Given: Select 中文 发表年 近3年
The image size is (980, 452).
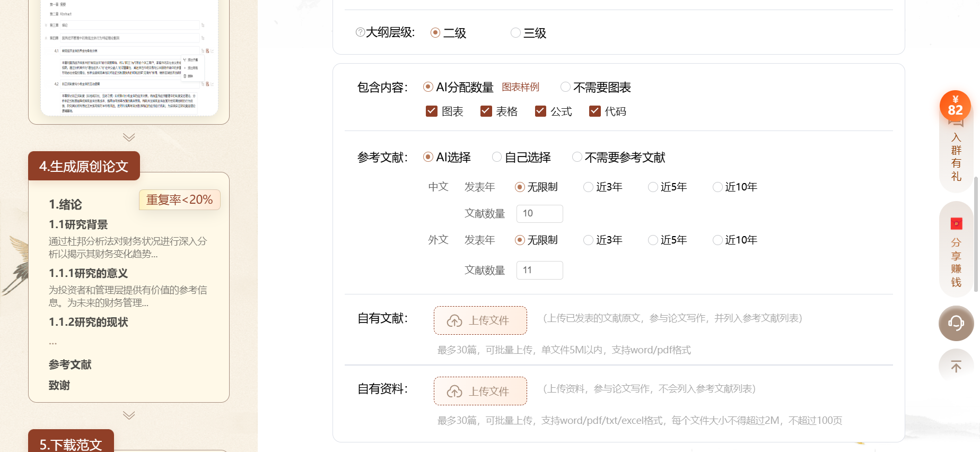Looking at the screenshot, I should [588, 187].
